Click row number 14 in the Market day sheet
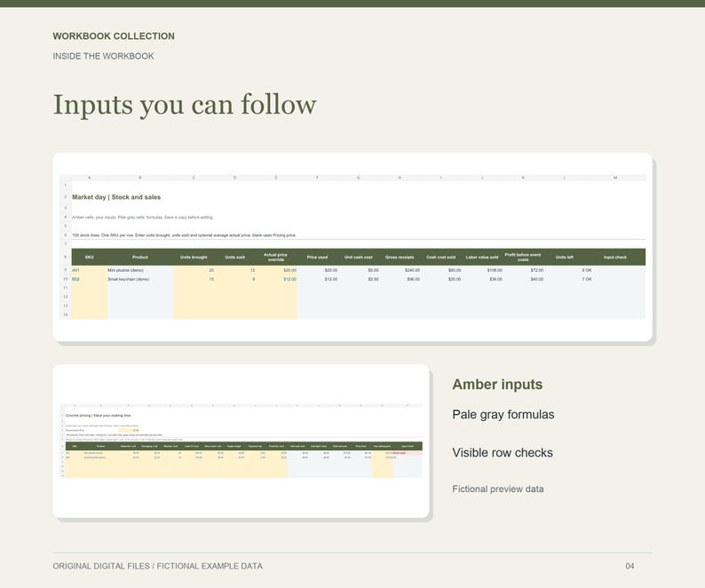This screenshot has height=588, width=705. (x=65, y=315)
